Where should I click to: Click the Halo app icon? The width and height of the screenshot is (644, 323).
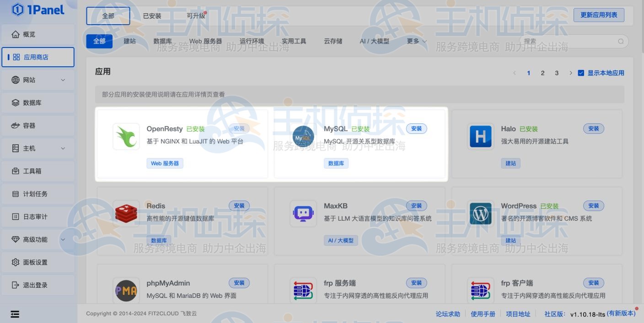click(480, 136)
